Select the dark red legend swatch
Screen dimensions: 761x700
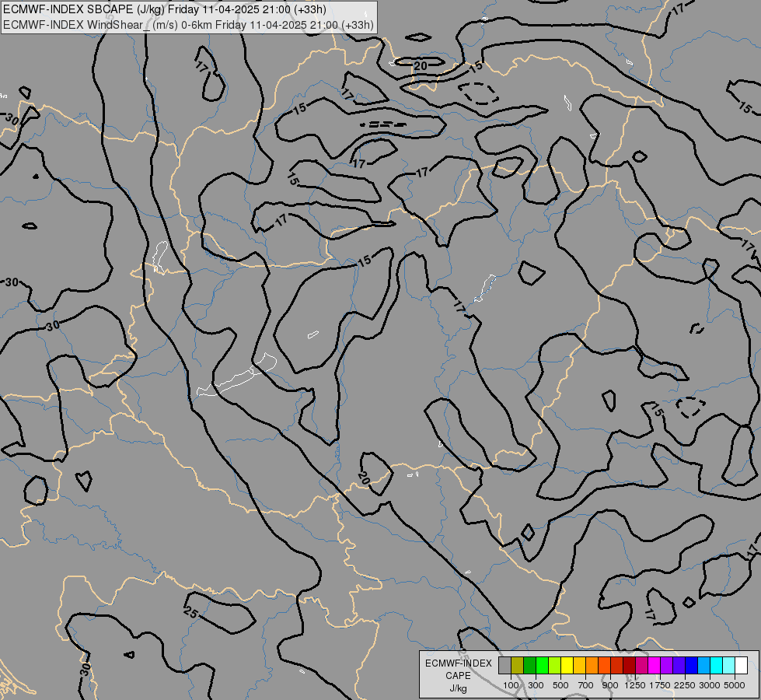[x=629, y=665]
